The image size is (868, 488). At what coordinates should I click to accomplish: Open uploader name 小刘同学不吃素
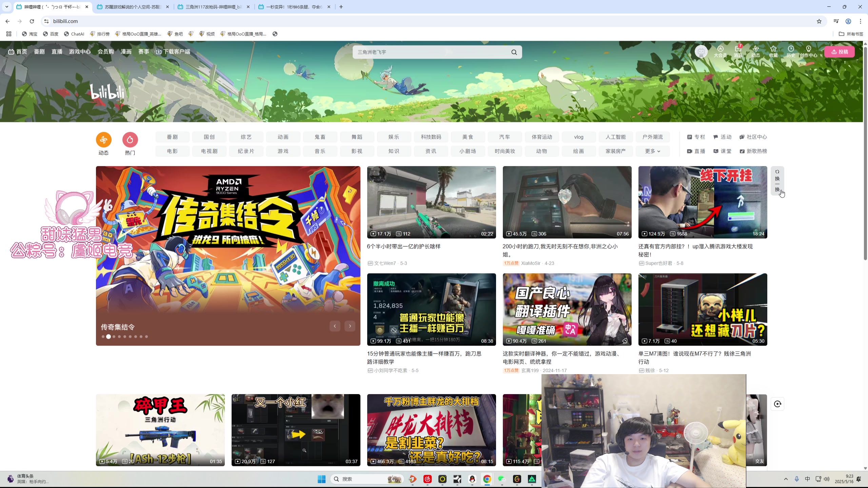391,370
